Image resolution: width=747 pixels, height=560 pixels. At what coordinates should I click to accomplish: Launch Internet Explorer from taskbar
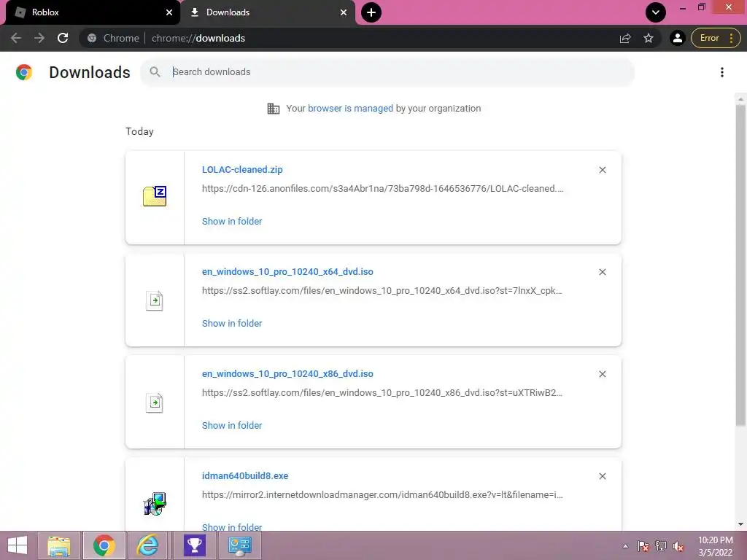147,545
